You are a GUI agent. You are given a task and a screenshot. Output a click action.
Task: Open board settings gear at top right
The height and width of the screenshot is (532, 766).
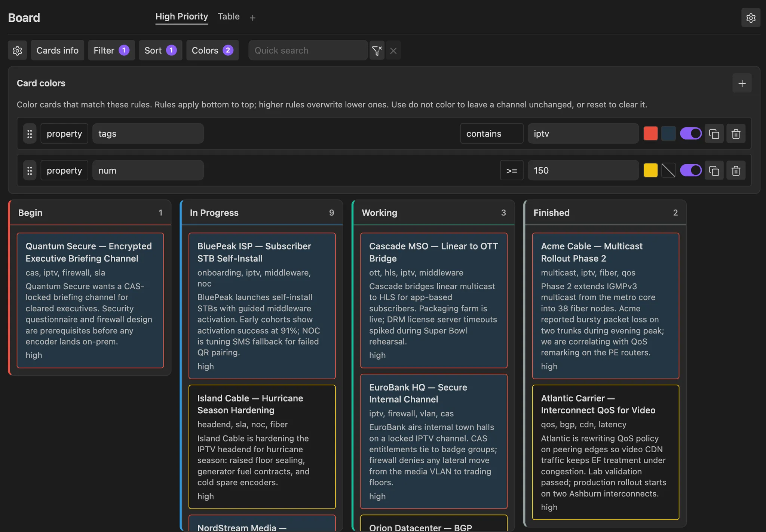tap(751, 18)
